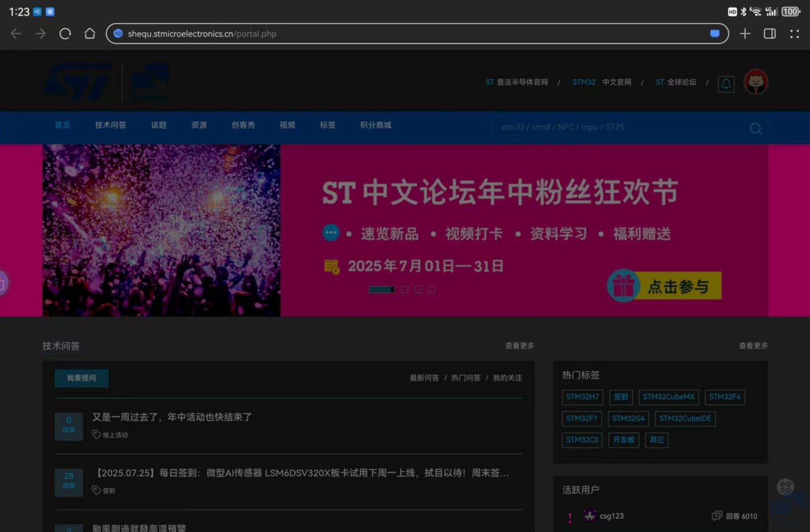The width and height of the screenshot is (810, 532).
Task: Click the calendar icon beside 2025 date
Action: pyautogui.click(x=332, y=267)
